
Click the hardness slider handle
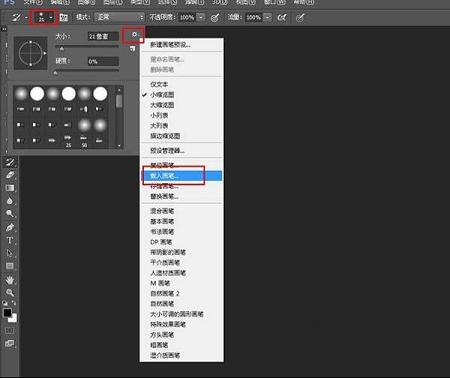[x=56, y=73]
